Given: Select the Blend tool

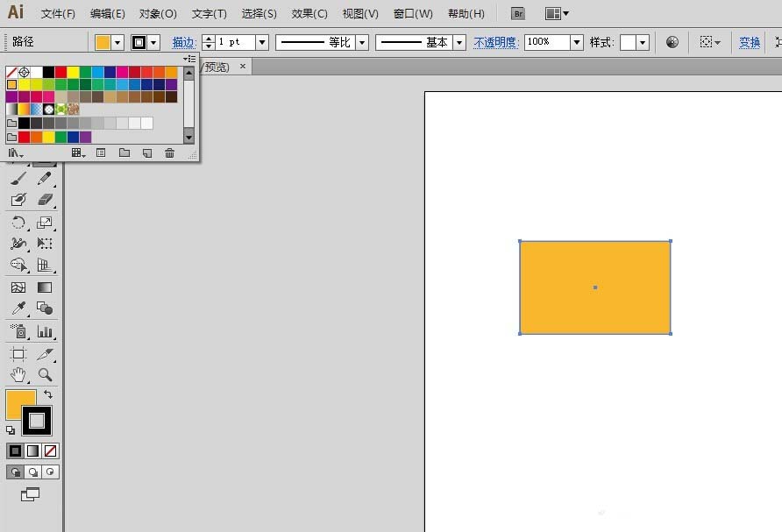Looking at the screenshot, I should (45, 309).
